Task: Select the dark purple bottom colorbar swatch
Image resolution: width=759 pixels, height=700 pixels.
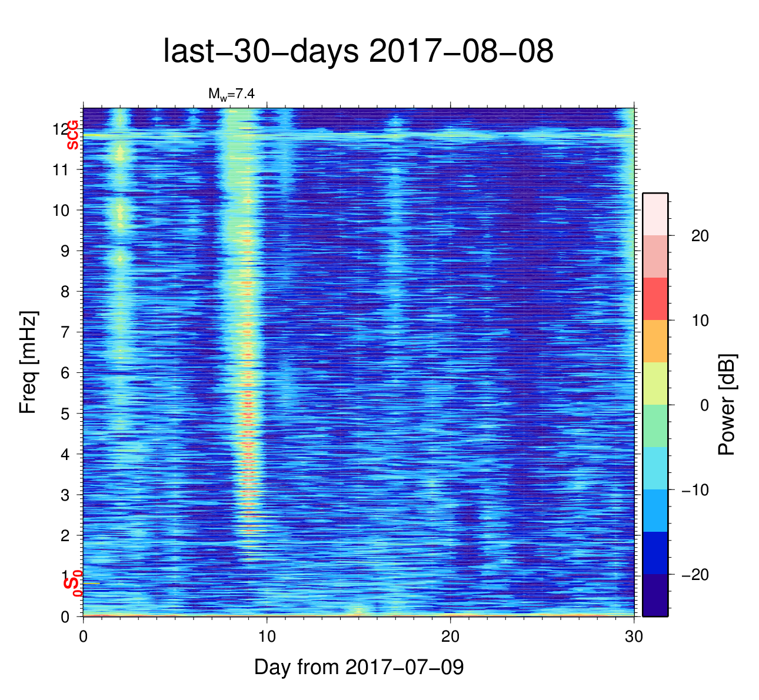Action: [655, 595]
